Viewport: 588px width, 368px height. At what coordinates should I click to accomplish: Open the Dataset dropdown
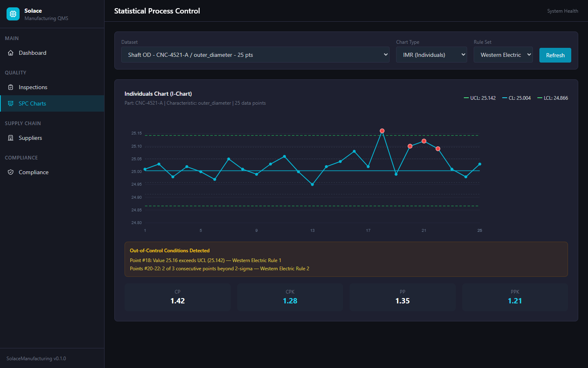[256, 55]
